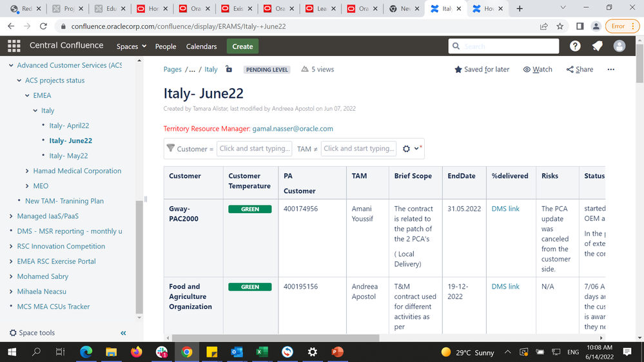The image size is (644, 362).
Task: Collapse ACS projects status tree node
Action: [19, 81]
